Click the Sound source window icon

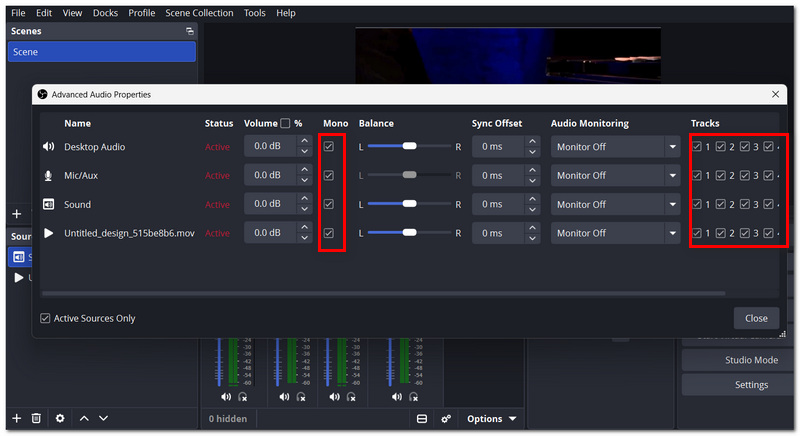[x=48, y=204]
